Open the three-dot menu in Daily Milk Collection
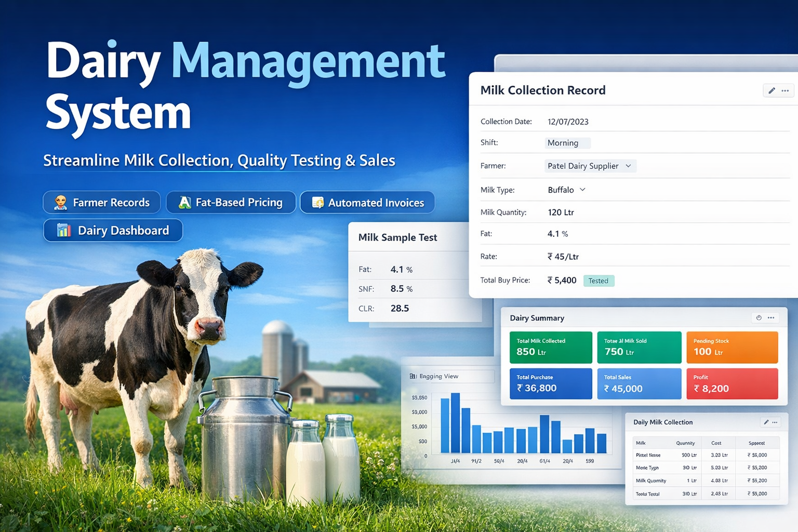 (x=775, y=422)
